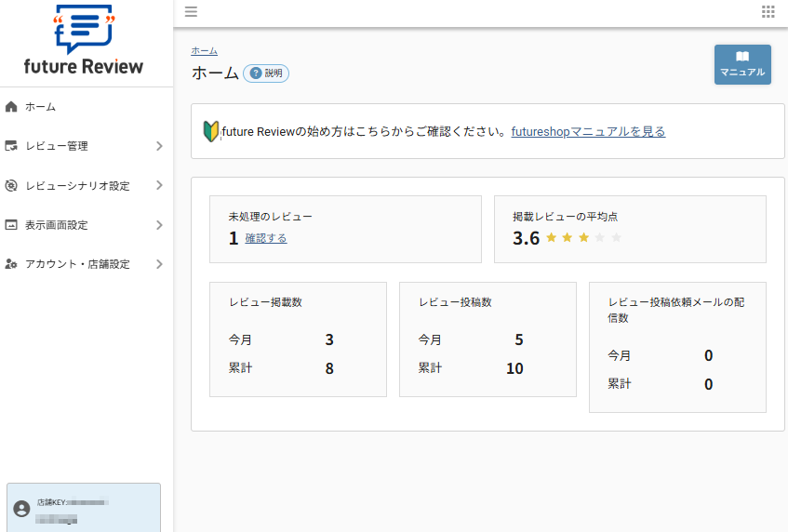Click the レビュー掲載数 card title
Image resolution: width=788 pixels, height=532 pixels.
[265, 302]
